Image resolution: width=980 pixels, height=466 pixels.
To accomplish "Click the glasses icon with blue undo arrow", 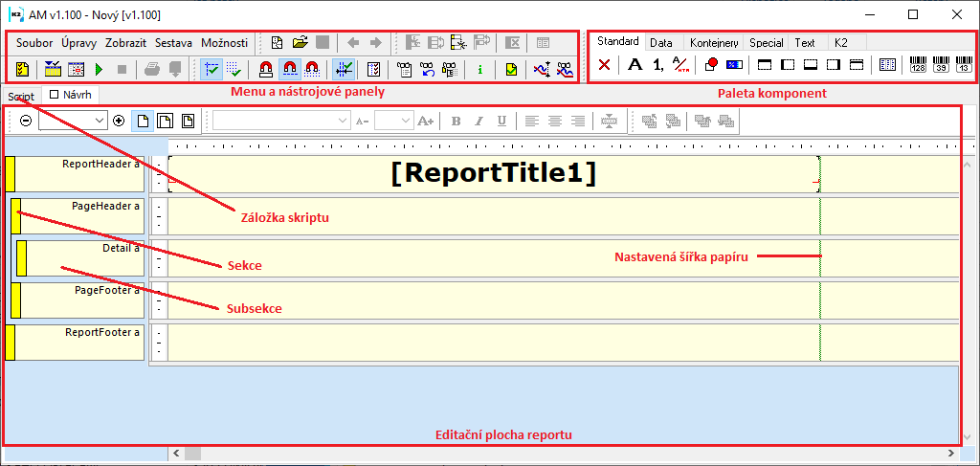I will [x=427, y=69].
